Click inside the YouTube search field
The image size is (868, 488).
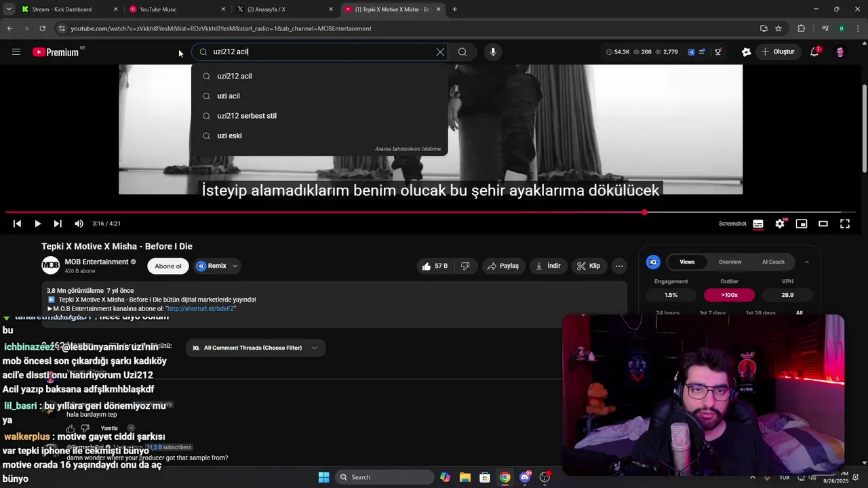319,52
